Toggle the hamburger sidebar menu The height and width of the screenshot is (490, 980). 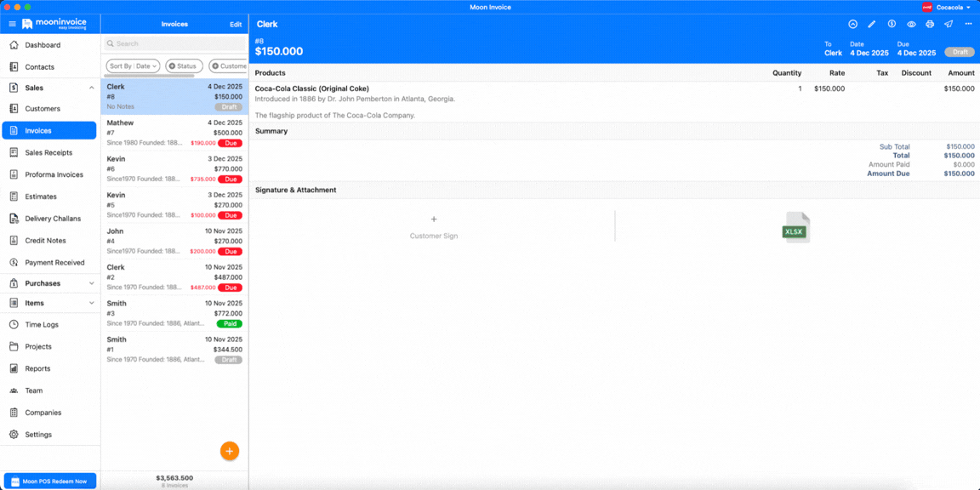[12, 25]
